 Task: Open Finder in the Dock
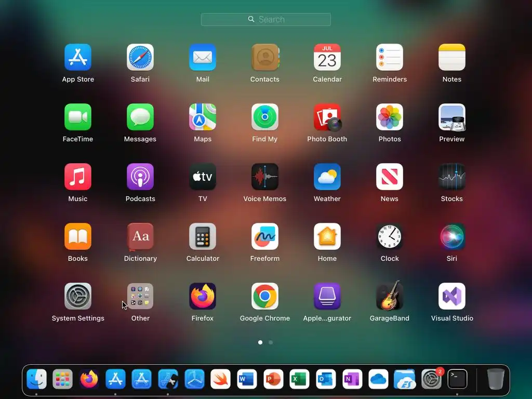[36, 379]
